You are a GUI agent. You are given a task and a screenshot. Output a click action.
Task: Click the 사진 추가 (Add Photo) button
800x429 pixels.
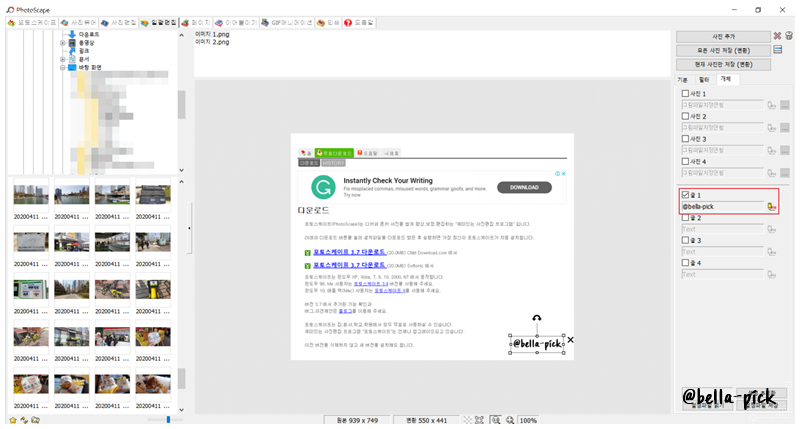(x=723, y=37)
